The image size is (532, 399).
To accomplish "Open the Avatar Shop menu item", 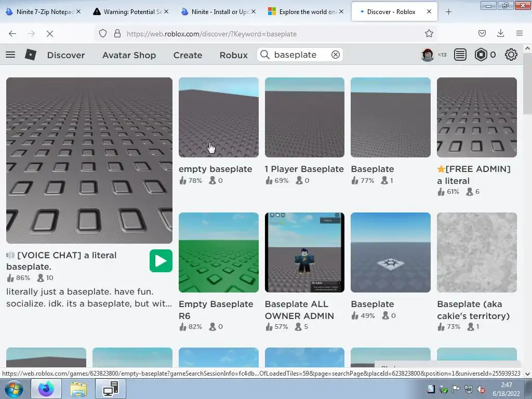I will click(x=129, y=55).
